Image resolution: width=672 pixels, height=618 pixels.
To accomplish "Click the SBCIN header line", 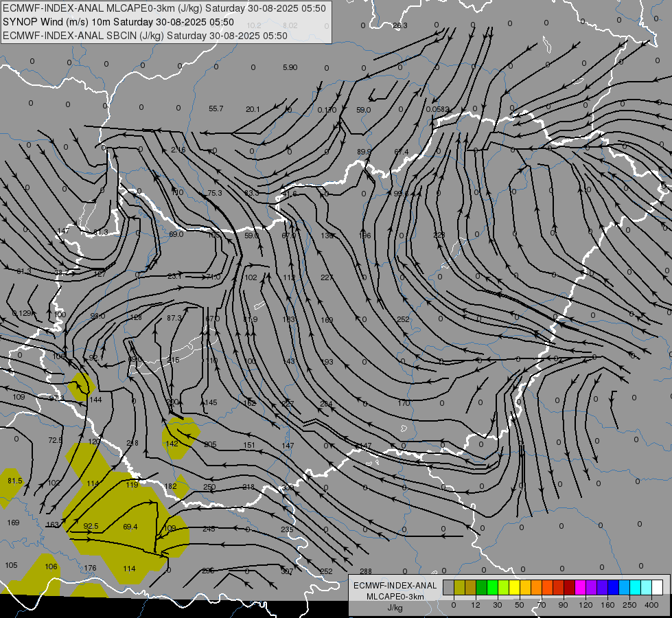I will [145, 36].
